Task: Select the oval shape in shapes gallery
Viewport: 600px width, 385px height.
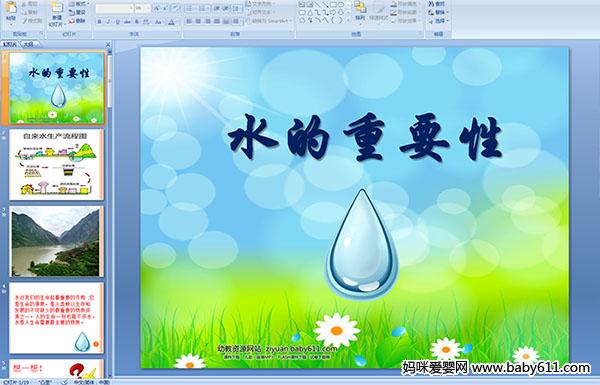Action: (x=341, y=5)
